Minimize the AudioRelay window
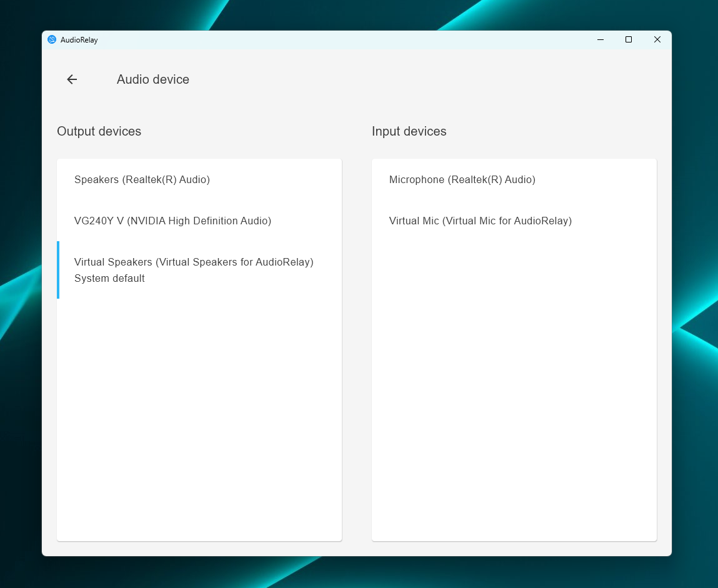The width and height of the screenshot is (718, 588). tap(601, 40)
